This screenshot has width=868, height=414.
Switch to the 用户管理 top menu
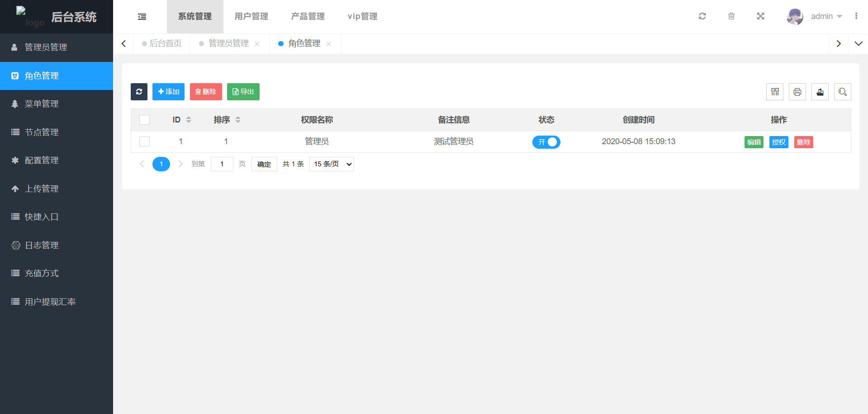pyautogui.click(x=251, y=17)
